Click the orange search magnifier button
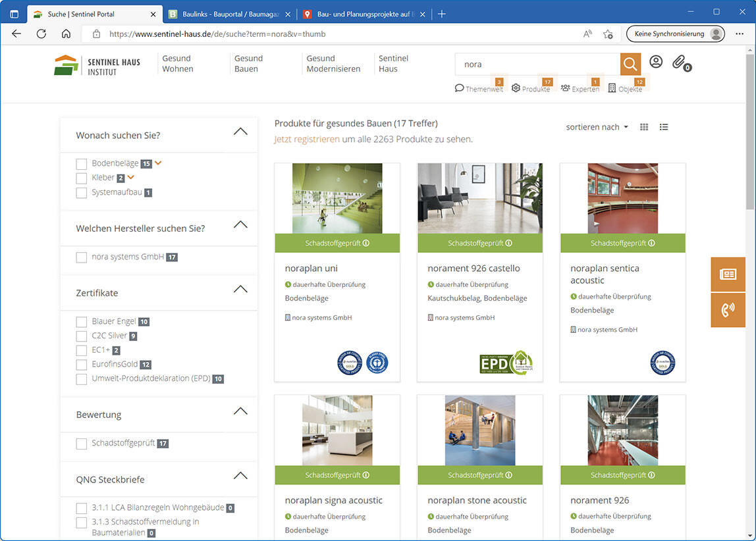Viewport: 756px width, 541px height. pos(630,64)
